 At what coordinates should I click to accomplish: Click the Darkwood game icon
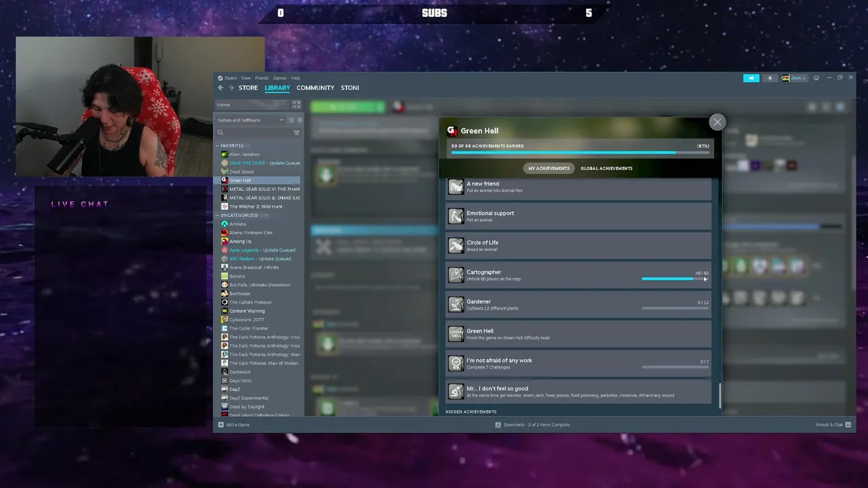click(x=224, y=372)
